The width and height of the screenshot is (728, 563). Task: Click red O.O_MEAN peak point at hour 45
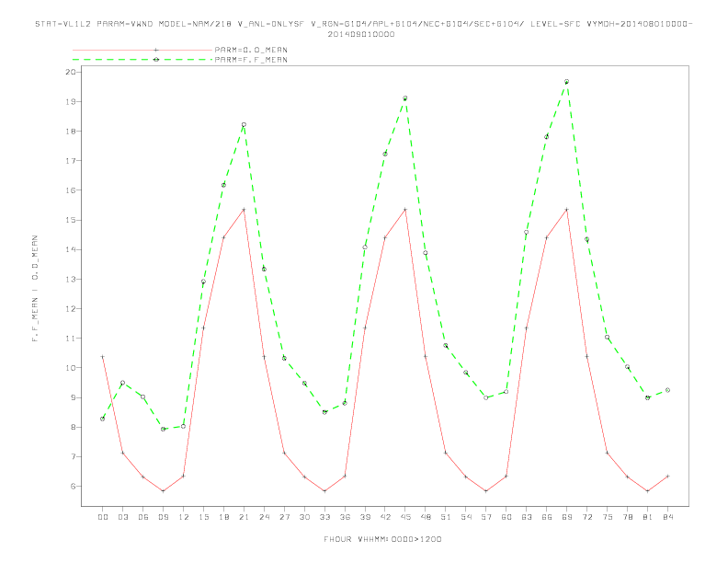(x=404, y=210)
